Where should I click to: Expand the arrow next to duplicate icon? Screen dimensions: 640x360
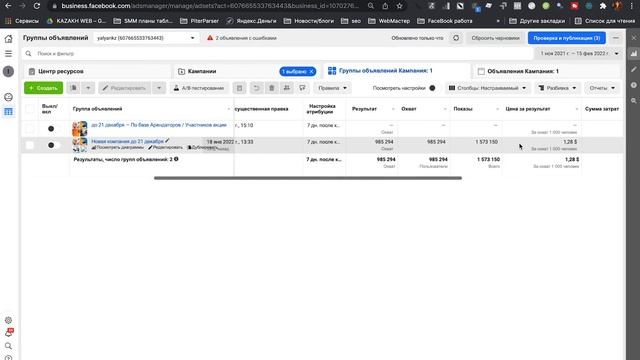(88, 88)
